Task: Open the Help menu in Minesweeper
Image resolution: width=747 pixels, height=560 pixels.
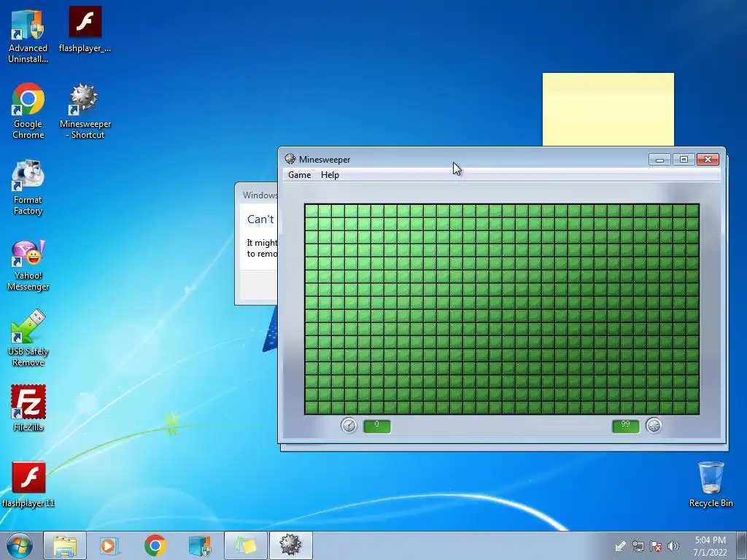Action: click(330, 175)
